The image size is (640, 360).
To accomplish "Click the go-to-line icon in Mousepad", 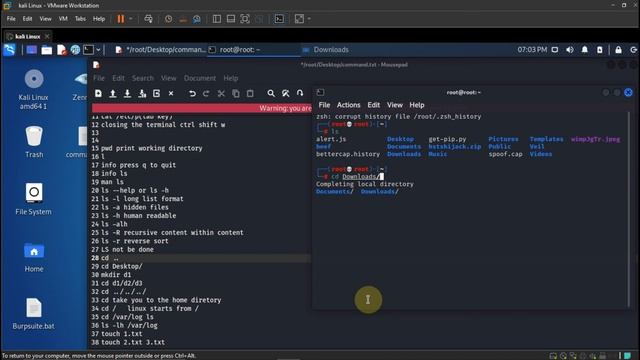I will (x=300, y=93).
